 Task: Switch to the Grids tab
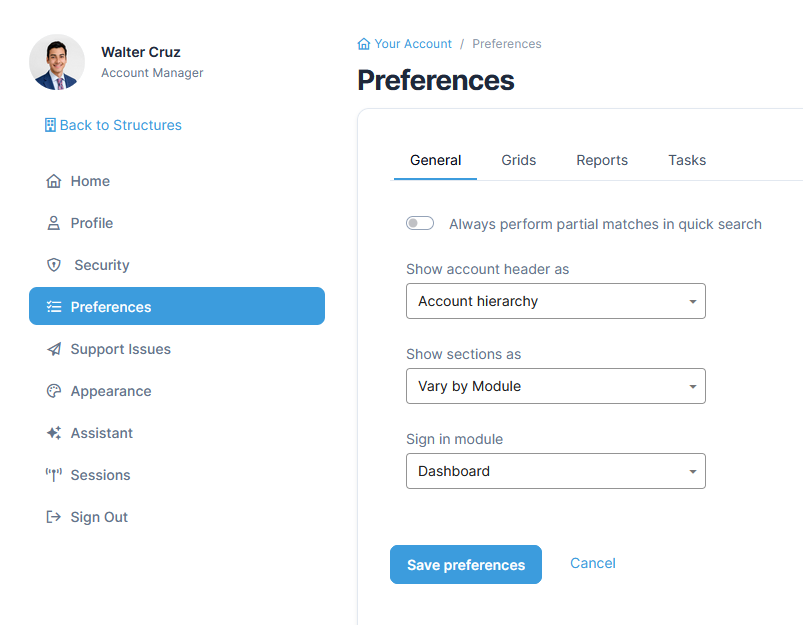point(519,160)
